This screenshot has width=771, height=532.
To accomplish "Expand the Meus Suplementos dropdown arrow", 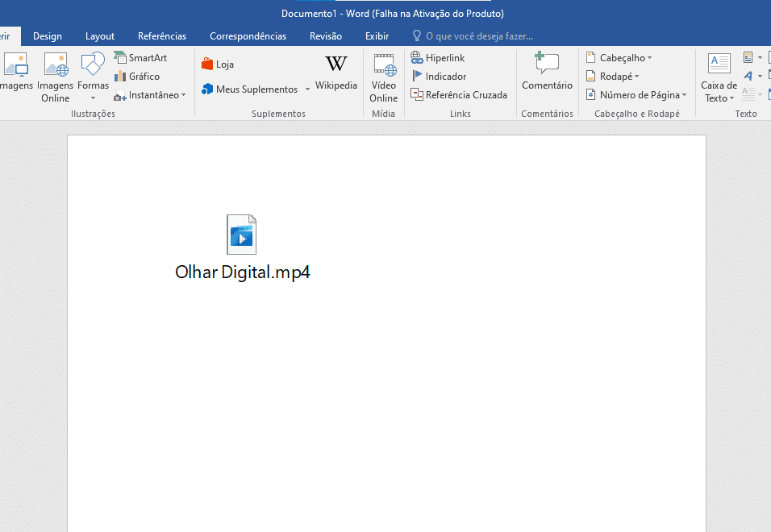I will (307, 89).
